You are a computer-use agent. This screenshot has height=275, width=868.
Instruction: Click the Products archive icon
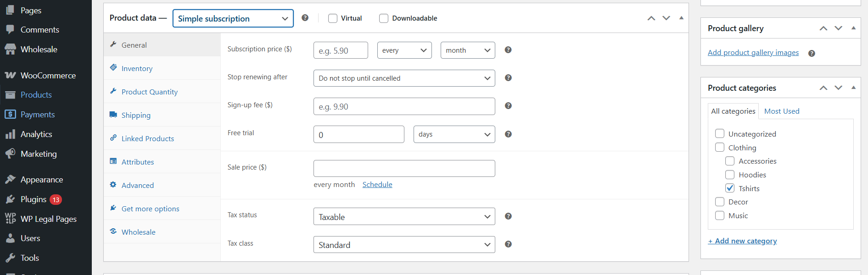tap(10, 95)
